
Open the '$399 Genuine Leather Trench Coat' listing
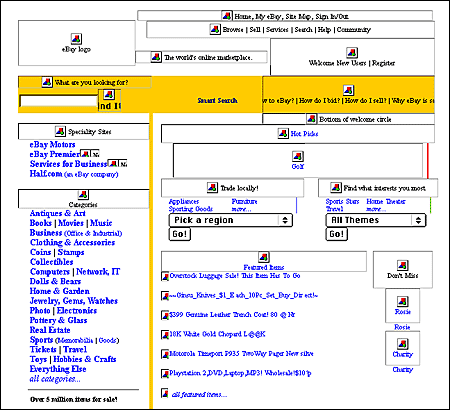(232, 314)
